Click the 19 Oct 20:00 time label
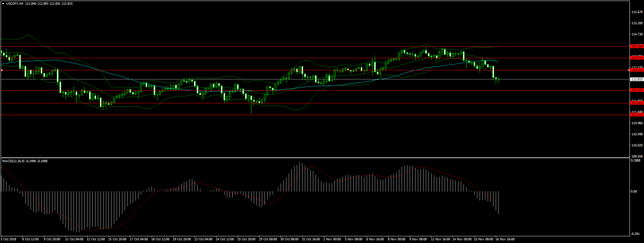This screenshot has width=644, height=243. point(182,239)
